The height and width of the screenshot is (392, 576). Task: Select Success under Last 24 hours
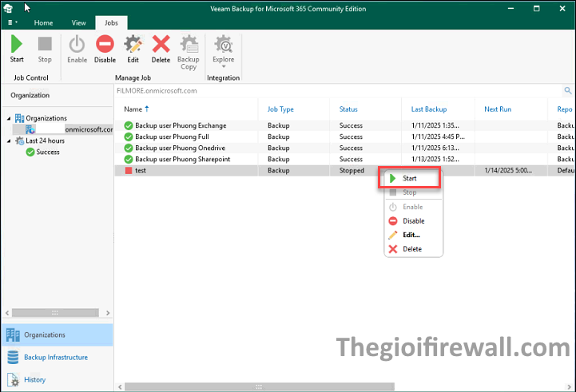click(x=42, y=152)
